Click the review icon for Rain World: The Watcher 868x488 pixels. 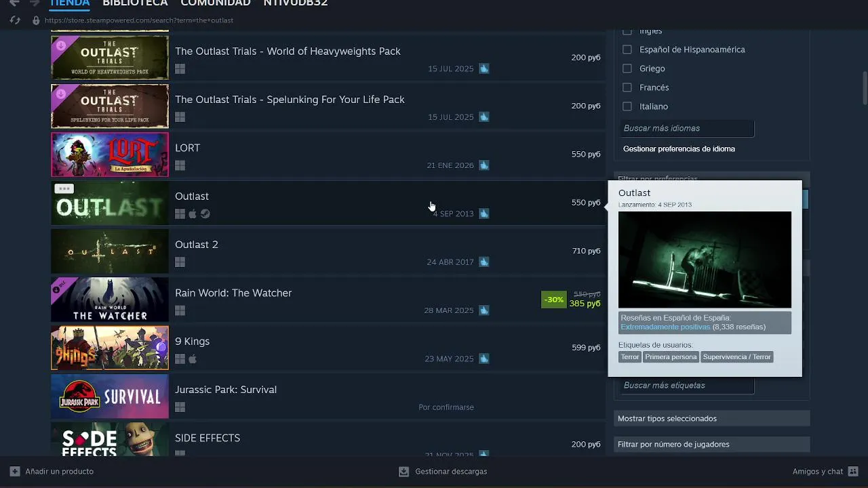point(484,310)
